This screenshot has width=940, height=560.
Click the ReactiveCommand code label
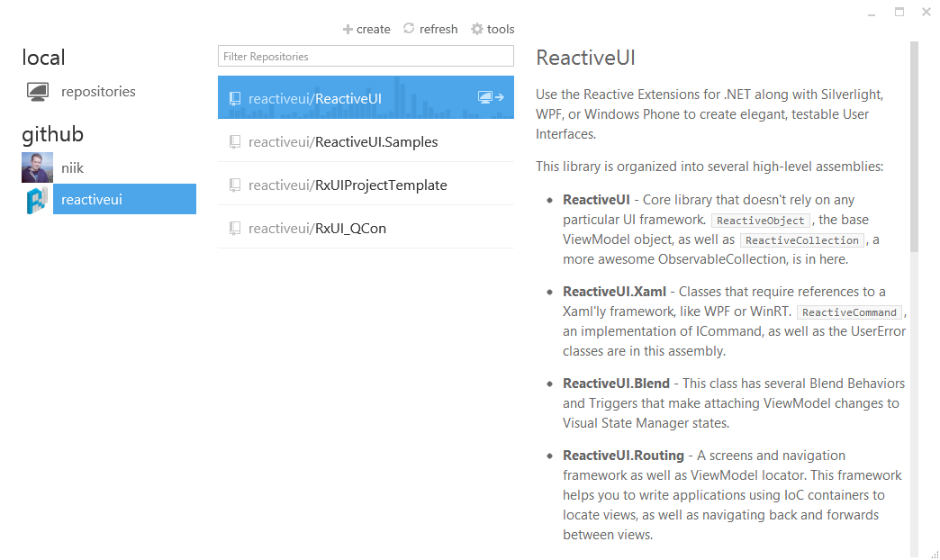[849, 312]
